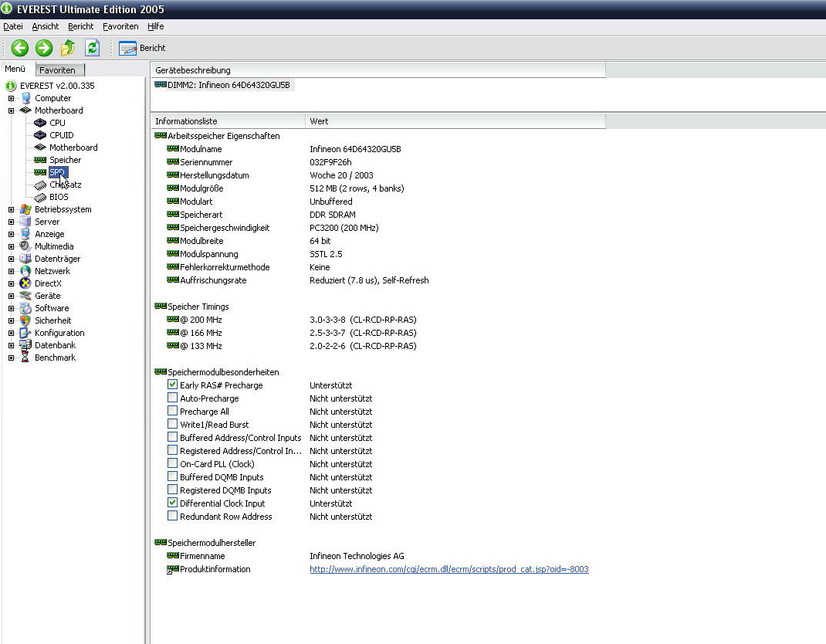Expand the Netzwerk tree node

(11, 271)
